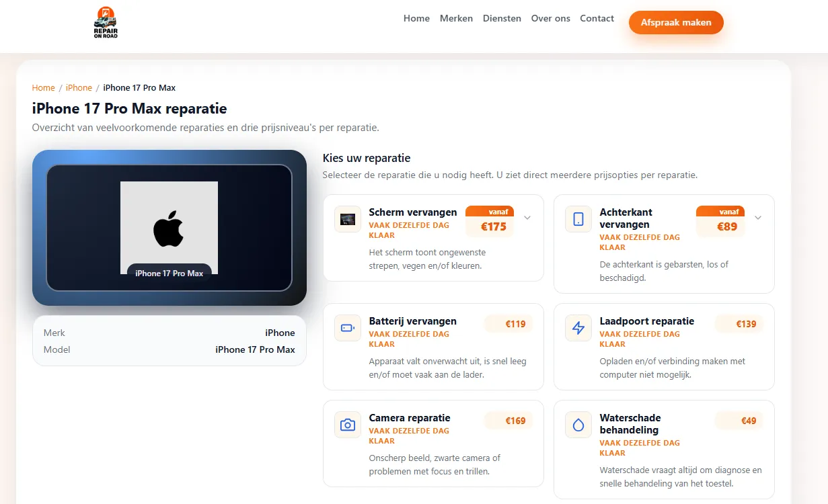The width and height of the screenshot is (828, 504).
Task: Click the Merk row value iPhone
Action: [x=280, y=333]
